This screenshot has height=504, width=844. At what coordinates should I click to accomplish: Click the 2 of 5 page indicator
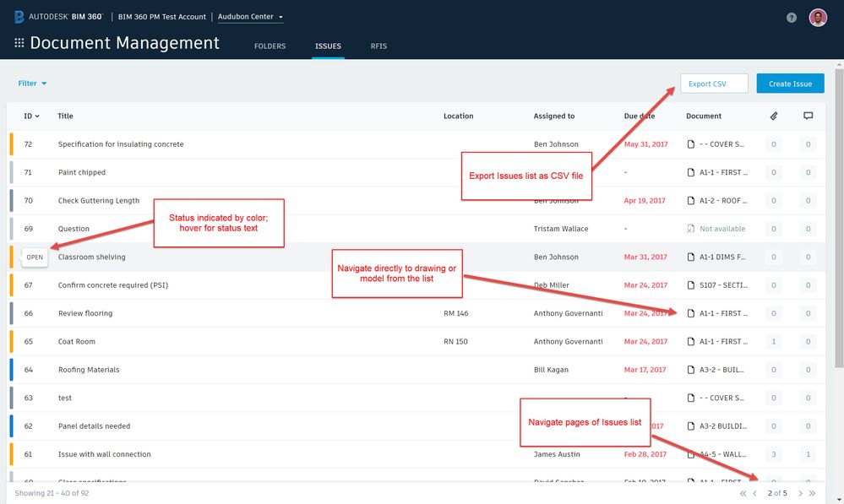point(777,493)
